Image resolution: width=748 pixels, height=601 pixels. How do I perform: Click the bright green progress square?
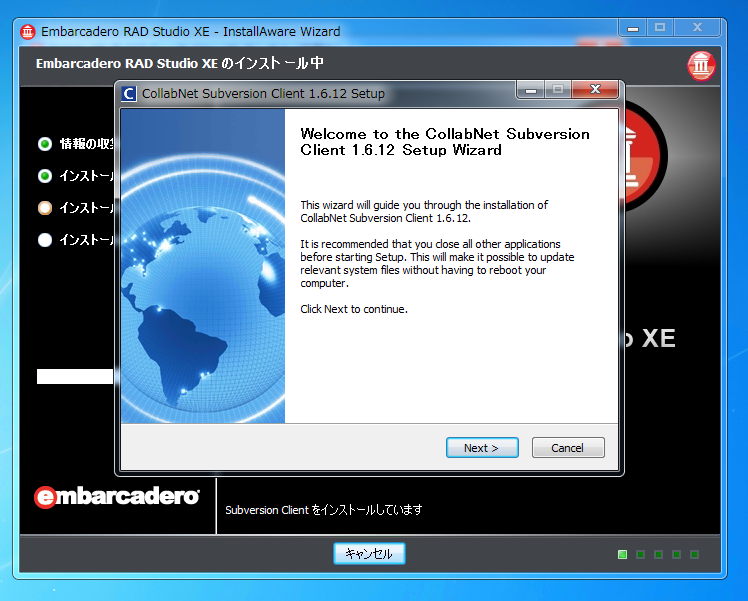click(x=623, y=554)
